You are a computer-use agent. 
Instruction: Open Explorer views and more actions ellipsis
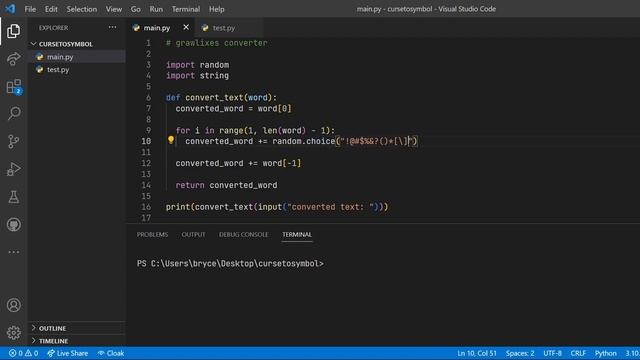112,27
